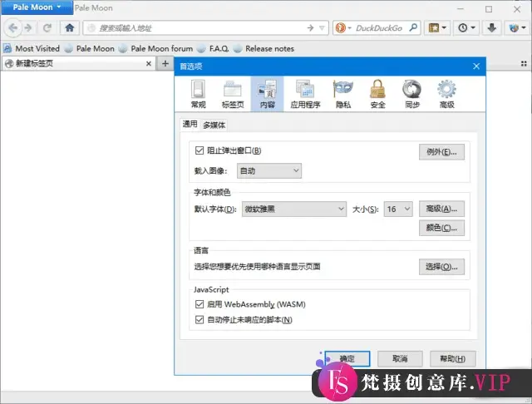Click the 取消 cancel button

[400, 359]
